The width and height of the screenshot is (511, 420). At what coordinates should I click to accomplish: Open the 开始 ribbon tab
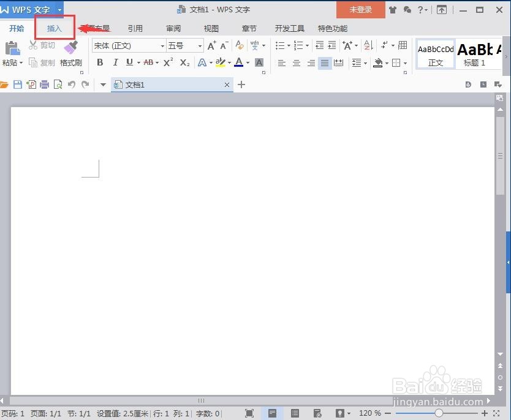(x=17, y=29)
